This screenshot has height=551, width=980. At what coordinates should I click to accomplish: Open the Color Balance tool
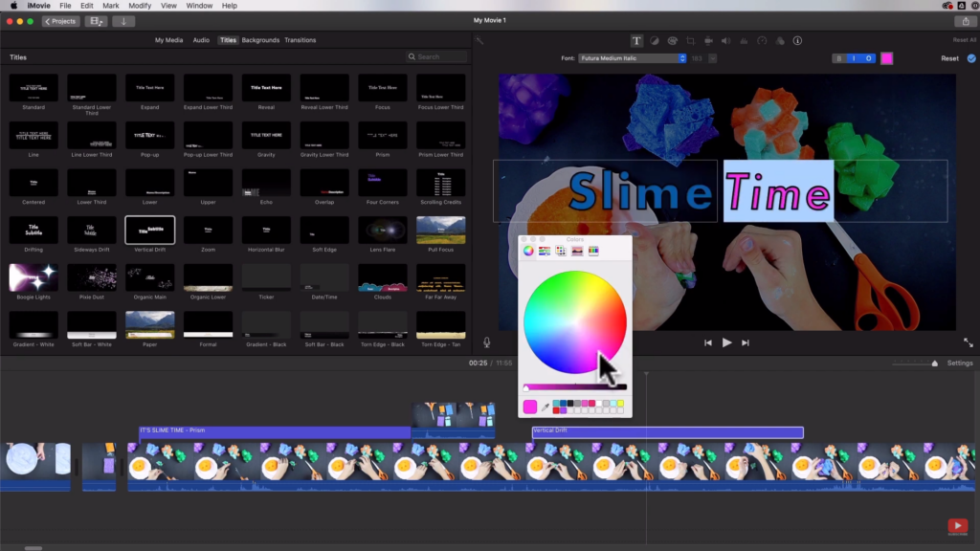click(x=655, y=40)
